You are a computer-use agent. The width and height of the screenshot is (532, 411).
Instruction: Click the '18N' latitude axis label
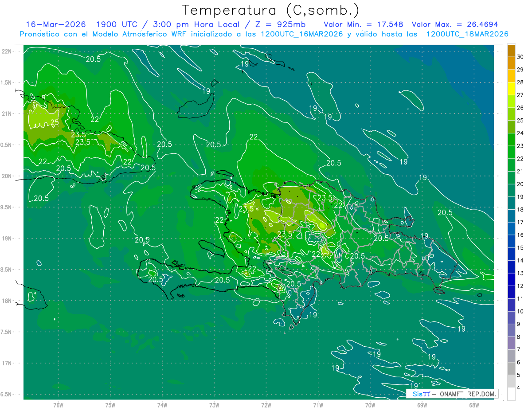click(7, 301)
